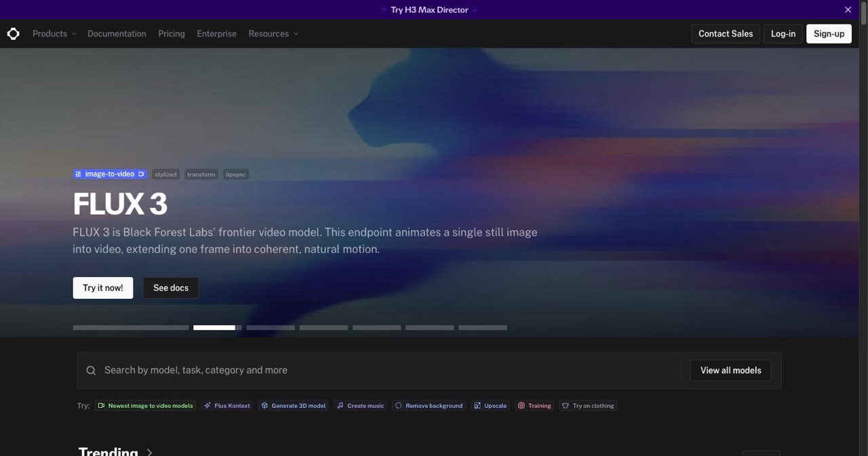Expand the Resources dropdown

273,34
